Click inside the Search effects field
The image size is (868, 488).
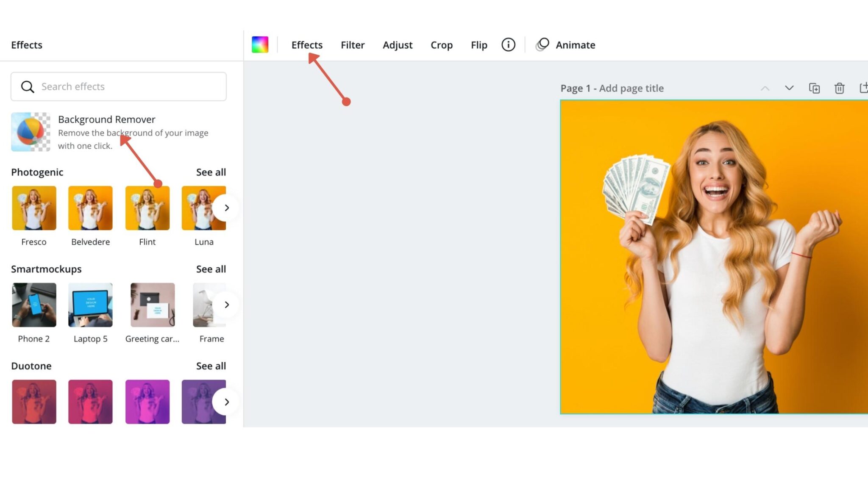119,86
